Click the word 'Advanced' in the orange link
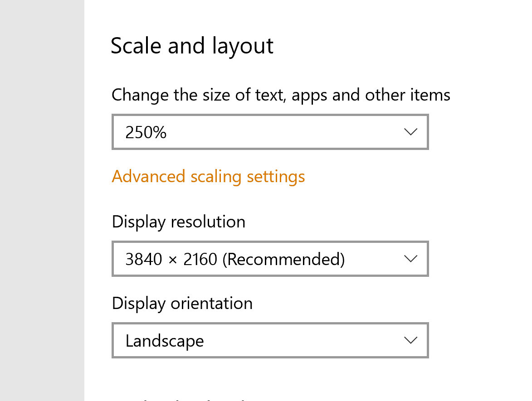 click(x=148, y=176)
